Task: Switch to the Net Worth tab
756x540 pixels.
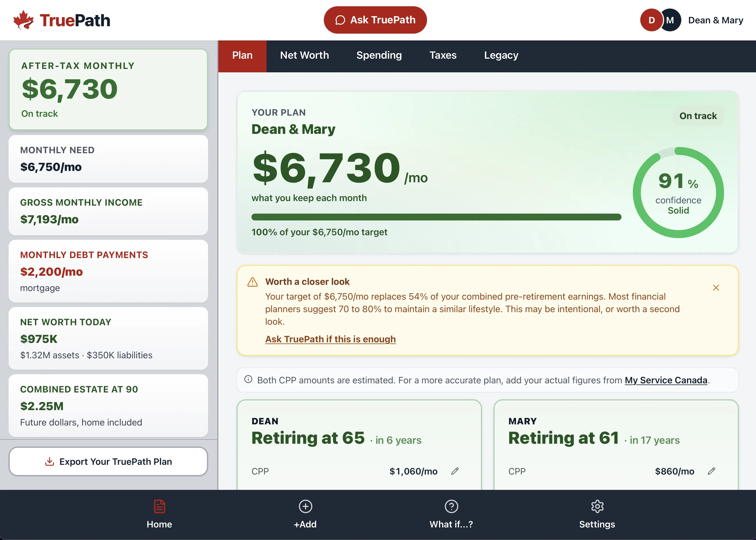Action: (x=304, y=55)
